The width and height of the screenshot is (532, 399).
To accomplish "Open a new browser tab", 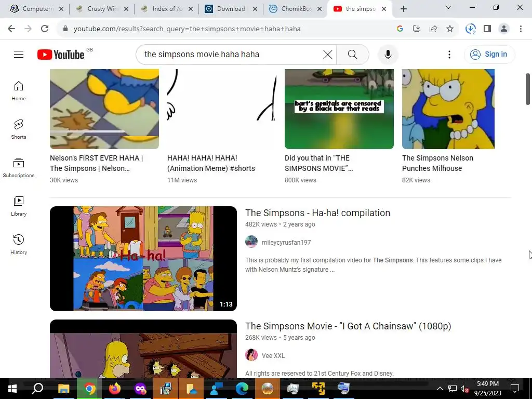I will point(403,9).
